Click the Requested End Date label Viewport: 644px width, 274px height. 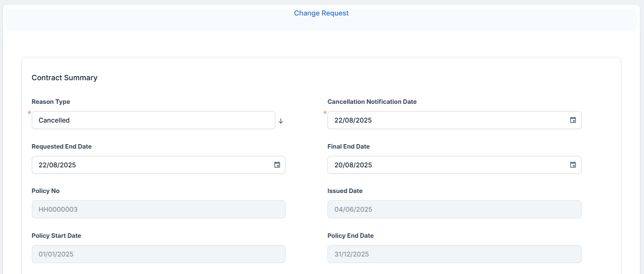tap(62, 147)
